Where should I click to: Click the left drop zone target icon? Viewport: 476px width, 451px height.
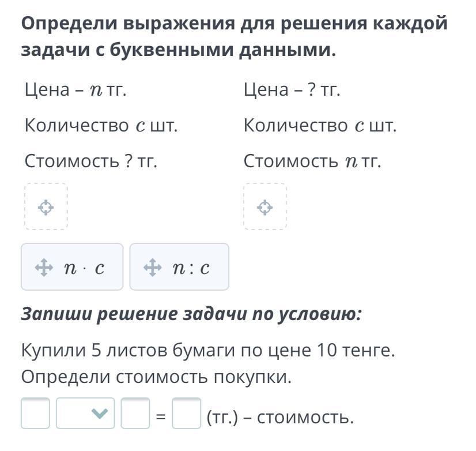pos(46,207)
